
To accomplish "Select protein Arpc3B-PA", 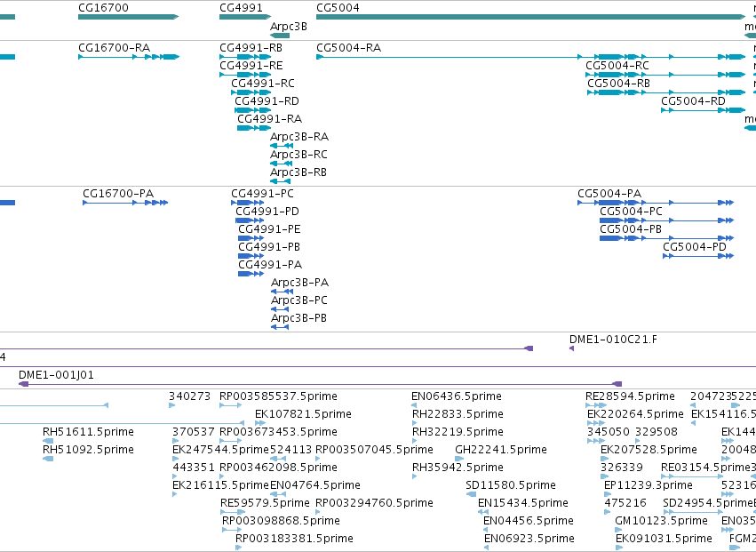I will point(300,283).
